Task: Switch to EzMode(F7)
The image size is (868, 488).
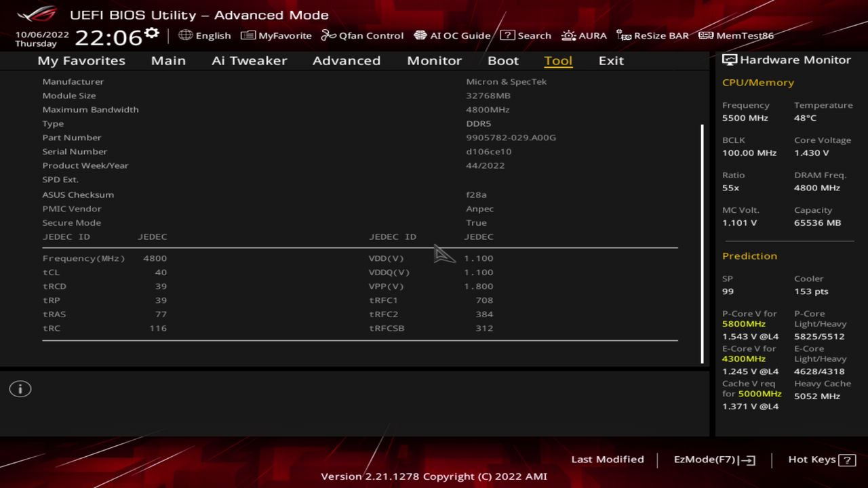Action: [x=714, y=460]
